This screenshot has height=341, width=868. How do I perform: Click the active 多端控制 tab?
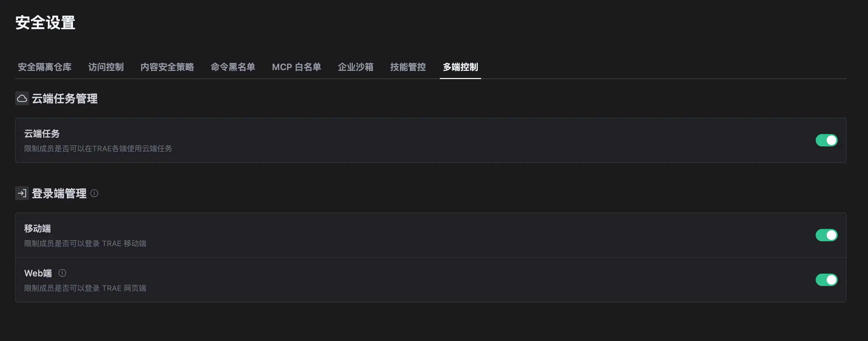(x=461, y=67)
